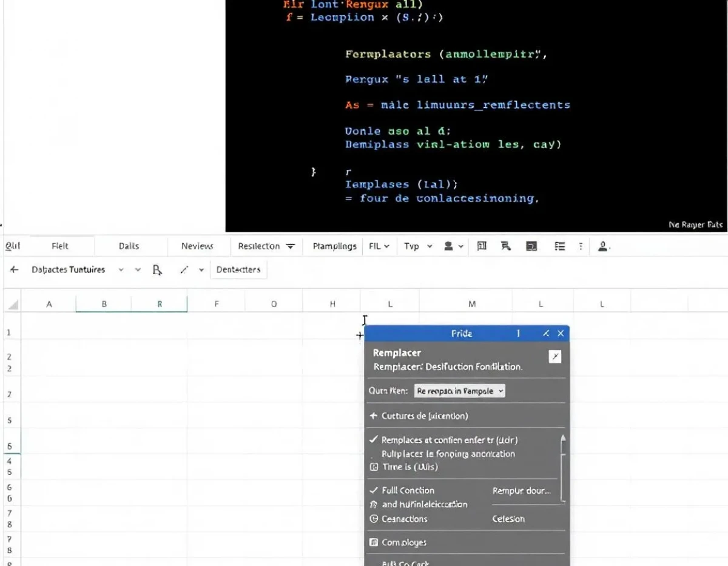Click the Pengux "s lall at 1" code line
Screen dimensions: 728x566
[417, 79]
